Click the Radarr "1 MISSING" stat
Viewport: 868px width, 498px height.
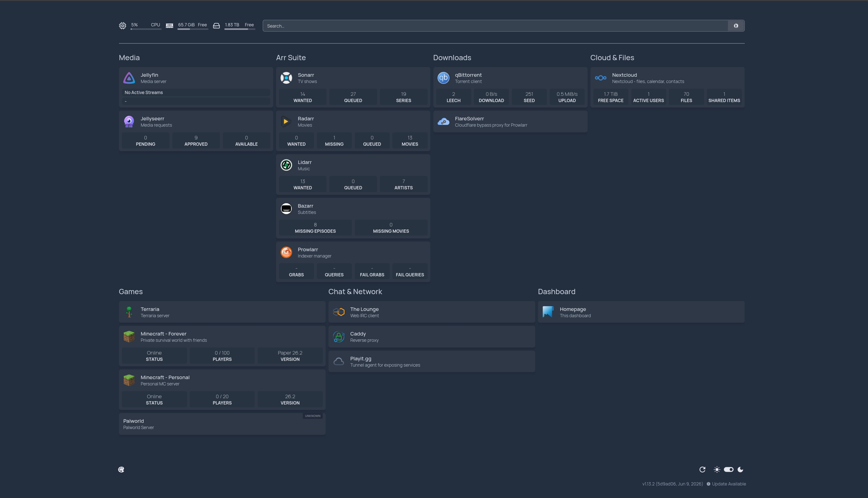pyautogui.click(x=334, y=141)
